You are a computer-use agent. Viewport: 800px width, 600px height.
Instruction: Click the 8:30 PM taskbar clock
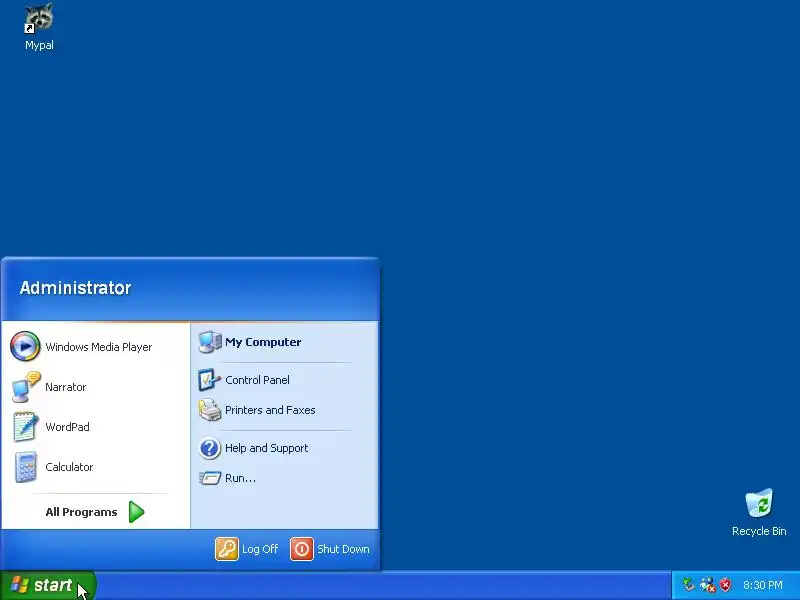pyautogui.click(x=763, y=585)
